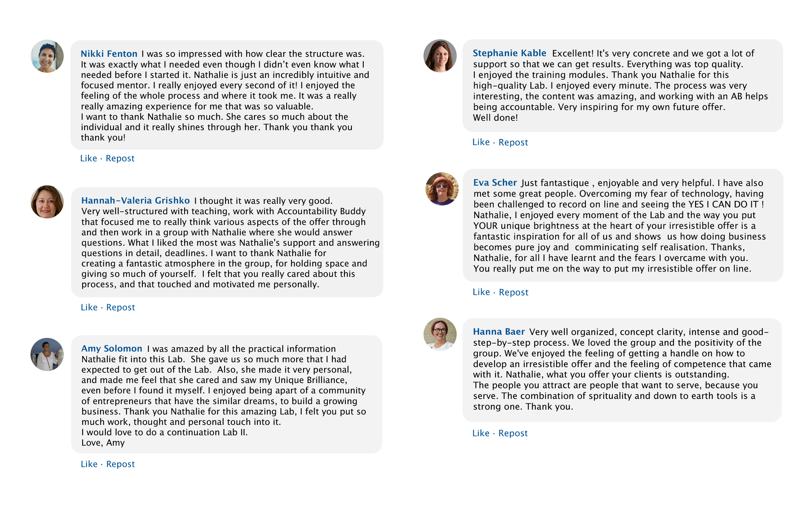Like Stephanie Kable's comment

coord(481,142)
